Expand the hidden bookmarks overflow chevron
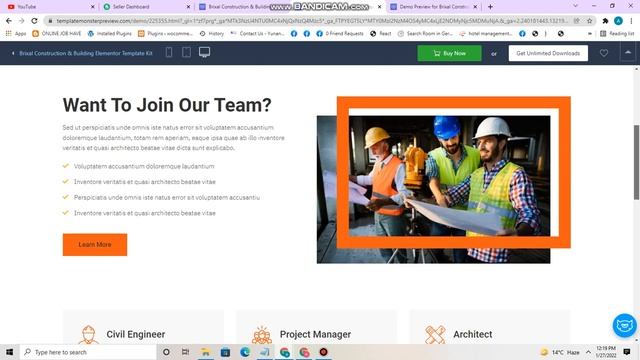The width and height of the screenshot is (640, 360). [x=590, y=33]
